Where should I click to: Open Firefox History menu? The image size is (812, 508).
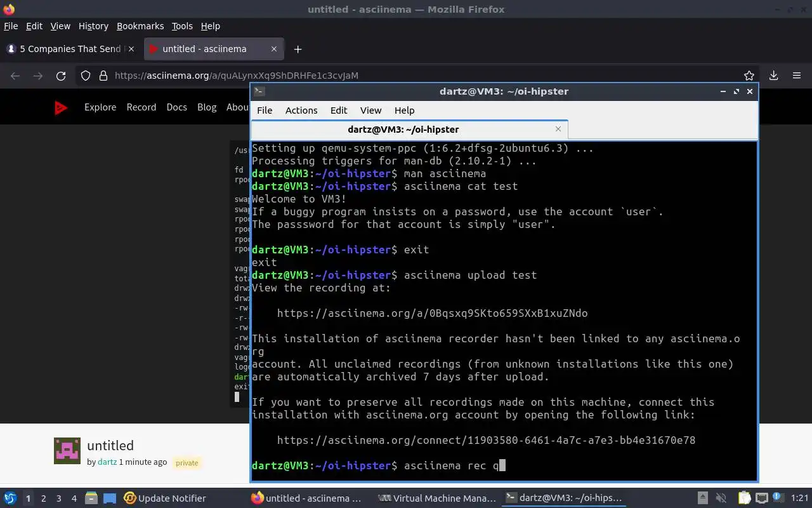point(93,26)
